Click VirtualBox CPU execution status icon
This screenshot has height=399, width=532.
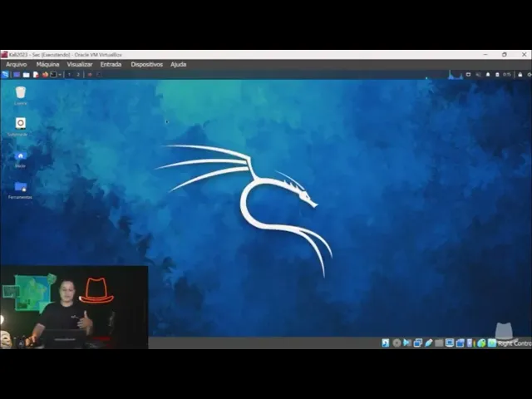point(470,342)
